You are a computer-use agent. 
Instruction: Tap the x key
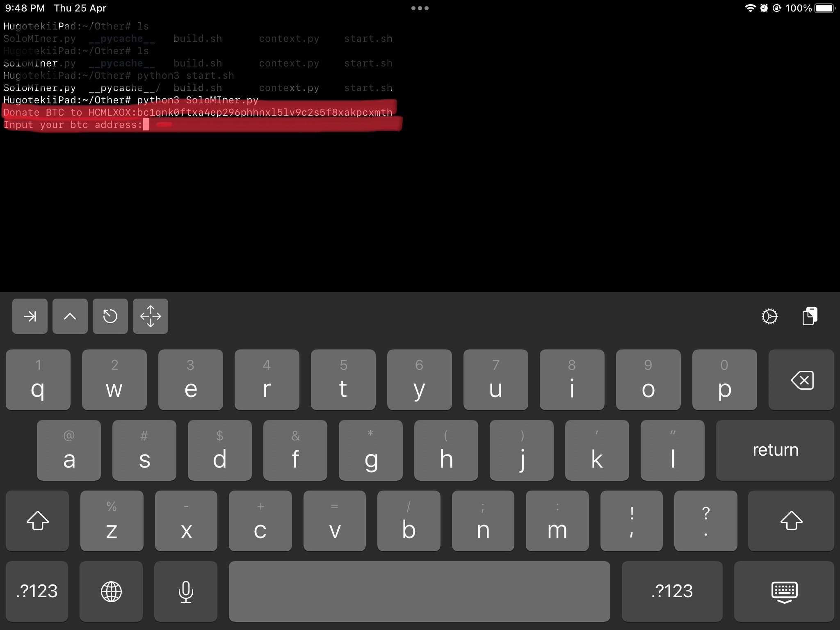(x=186, y=521)
